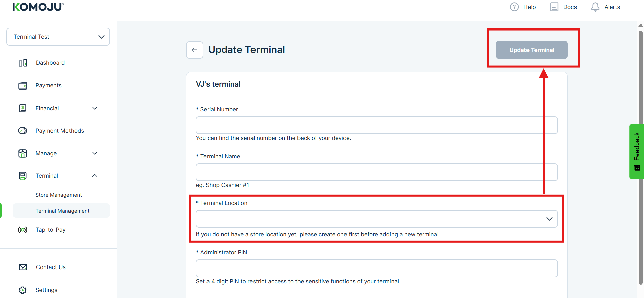644x298 pixels.
Task: Expand the Financial menu chevron
Action: pyautogui.click(x=95, y=108)
